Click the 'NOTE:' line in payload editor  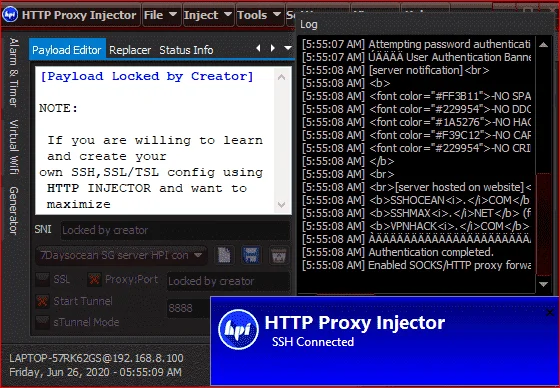(x=58, y=108)
